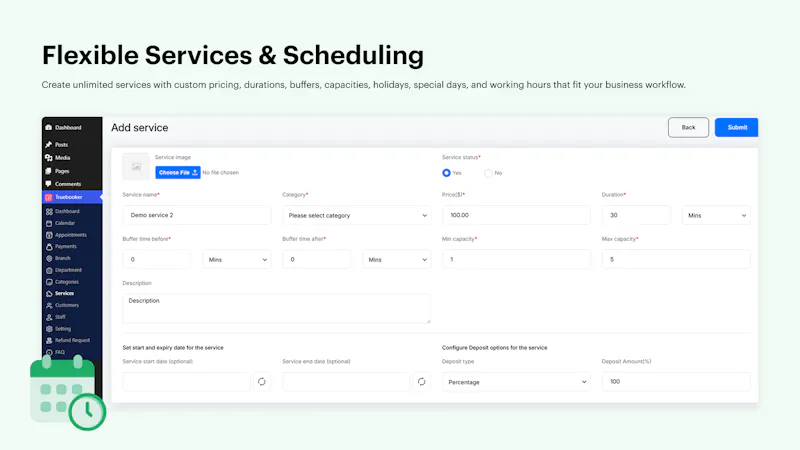The image size is (800, 450).
Task: Click the Calendar icon in submenu
Action: (49, 223)
